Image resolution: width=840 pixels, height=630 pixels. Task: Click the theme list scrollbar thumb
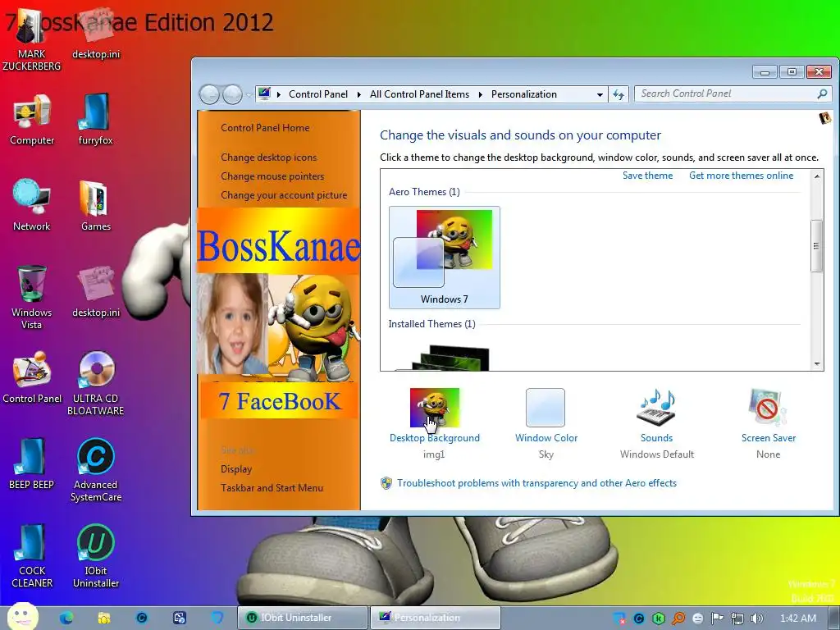tap(816, 246)
